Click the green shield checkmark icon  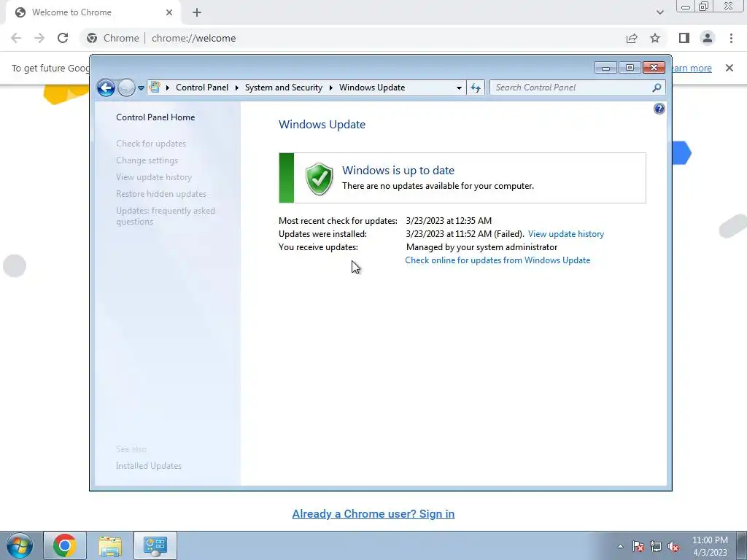click(319, 179)
